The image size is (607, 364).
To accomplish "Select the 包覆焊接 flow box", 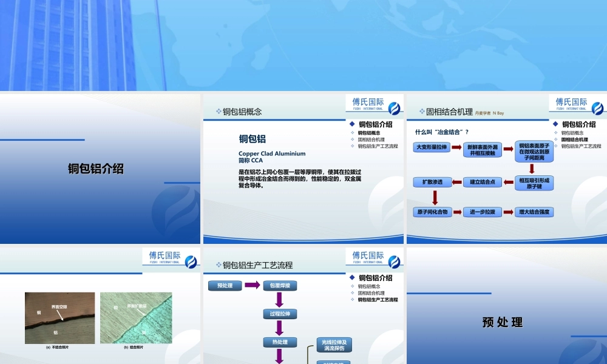I will (x=280, y=286).
